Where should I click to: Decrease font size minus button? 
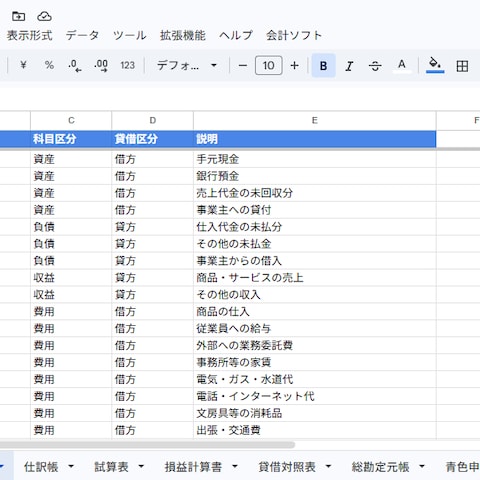tap(243, 65)
